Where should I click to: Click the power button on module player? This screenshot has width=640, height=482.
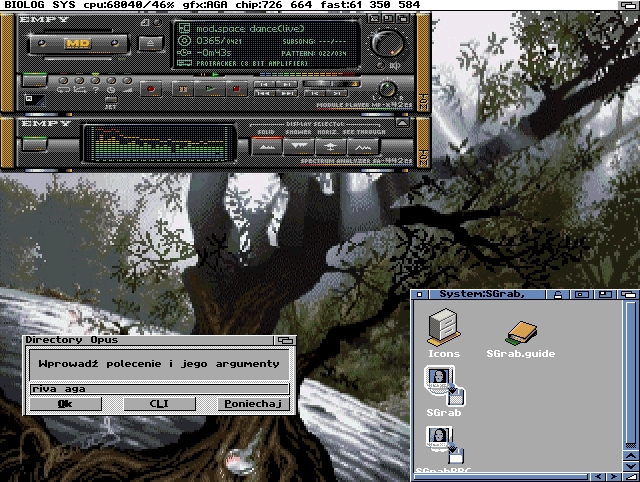[34, 80]
